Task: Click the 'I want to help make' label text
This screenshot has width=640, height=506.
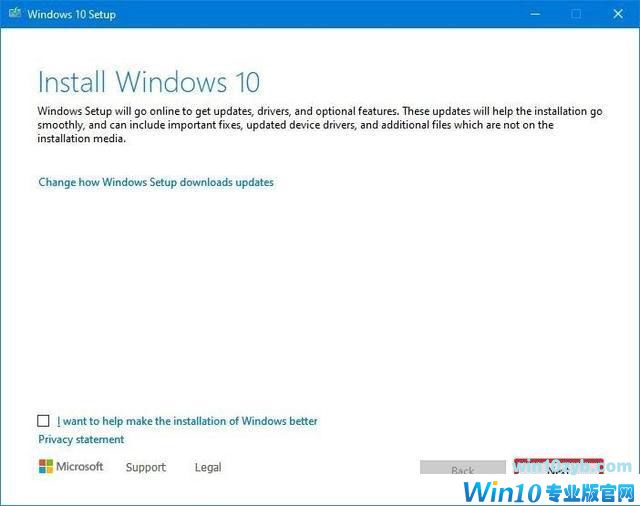Action: (187, 421)
